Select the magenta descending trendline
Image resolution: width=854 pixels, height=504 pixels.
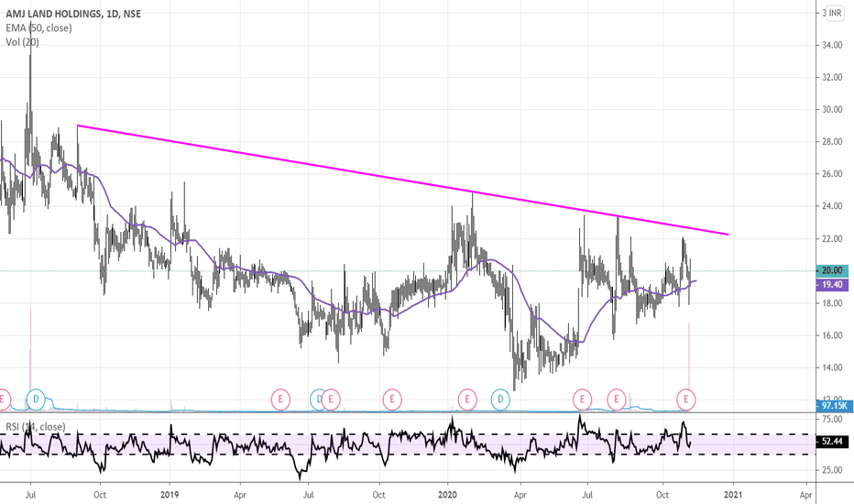(x=403, y=181)
